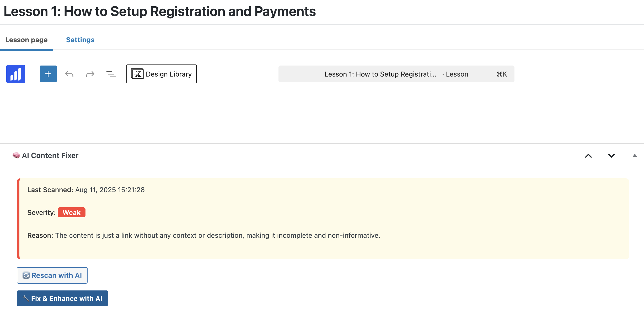Select the Lesson page tab
The height and width of the screenshot is (324, 644).
pyautogui.click(x=26, y=40)
